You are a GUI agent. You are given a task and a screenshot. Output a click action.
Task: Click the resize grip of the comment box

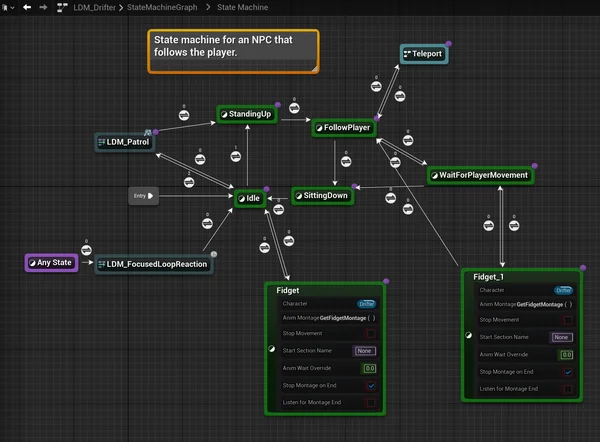pos(314,69)
